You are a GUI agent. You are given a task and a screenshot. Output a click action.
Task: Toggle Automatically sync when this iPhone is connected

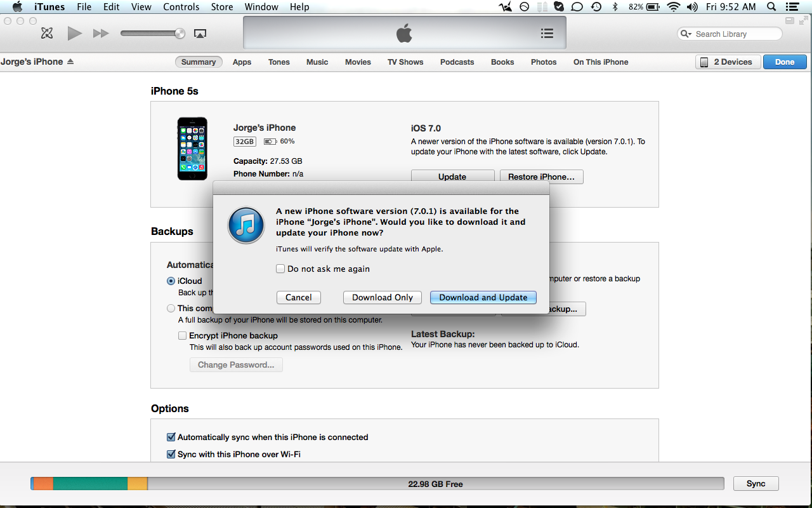click(x=171, y=437)
